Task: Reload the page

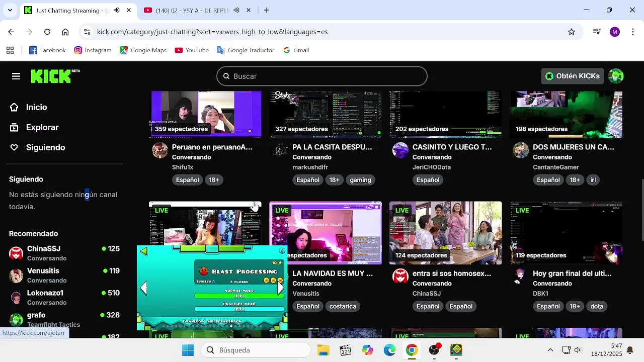Action: point(47,32)
